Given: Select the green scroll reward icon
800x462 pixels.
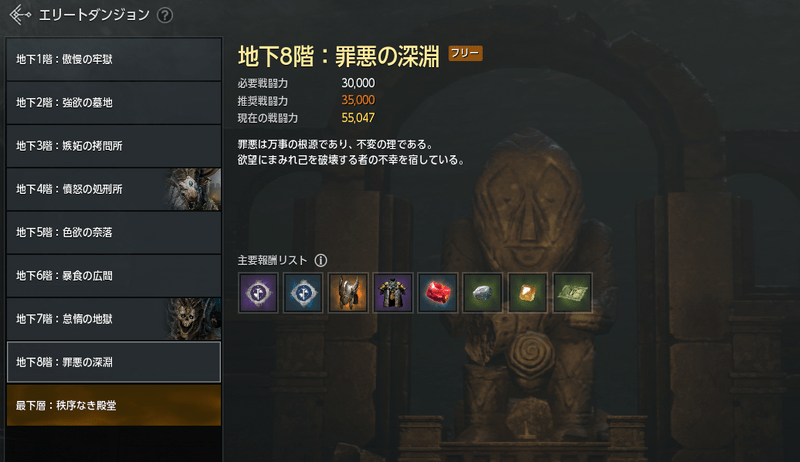Looking at the screenshot, I should click(x=572, y=293).
